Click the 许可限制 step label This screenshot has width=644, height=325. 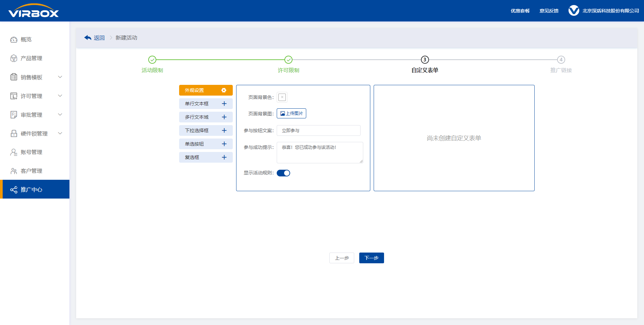(x=288, y=70)
